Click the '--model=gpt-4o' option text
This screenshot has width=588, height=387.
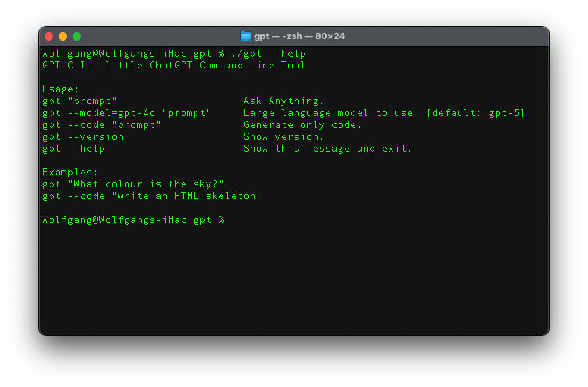112,113
